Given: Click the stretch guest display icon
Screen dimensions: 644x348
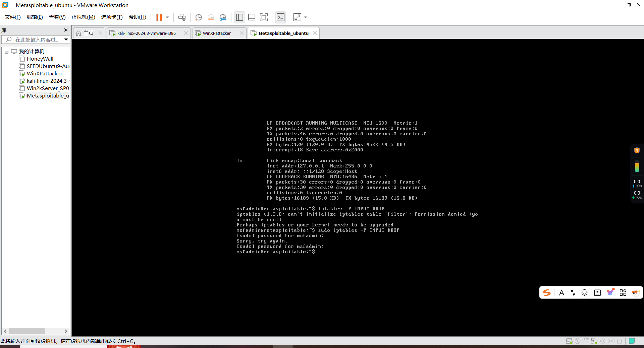Looking at the screenshot, I should [297, 17].
